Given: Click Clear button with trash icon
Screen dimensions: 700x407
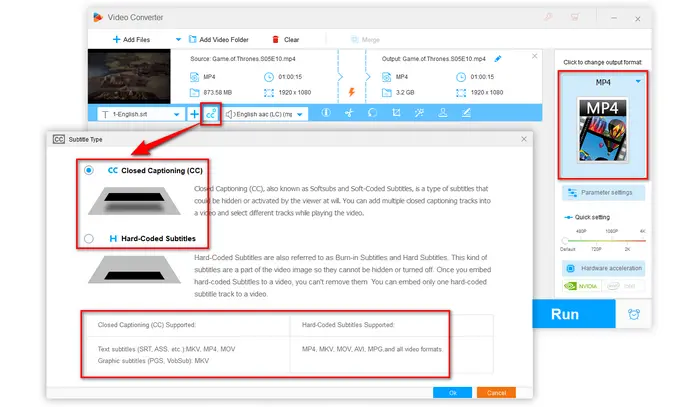Looking at the screenshot, I should [x=286, y=39].
